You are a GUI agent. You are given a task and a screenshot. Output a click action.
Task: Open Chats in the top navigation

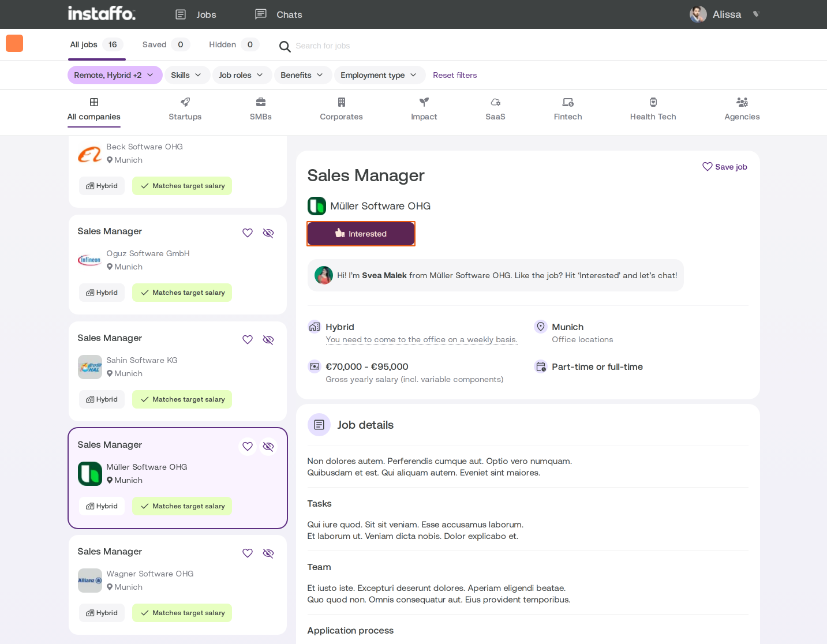pyautogui.click(x=279, y=14)
